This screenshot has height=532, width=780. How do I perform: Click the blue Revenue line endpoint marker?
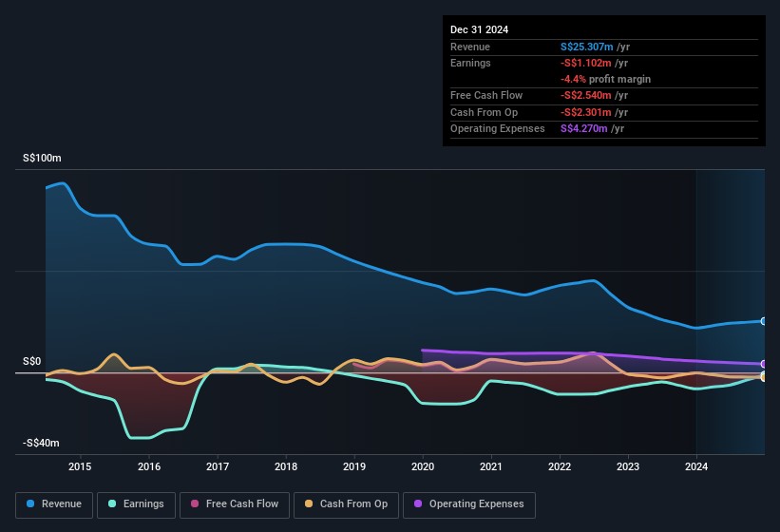tap(763, 321)
